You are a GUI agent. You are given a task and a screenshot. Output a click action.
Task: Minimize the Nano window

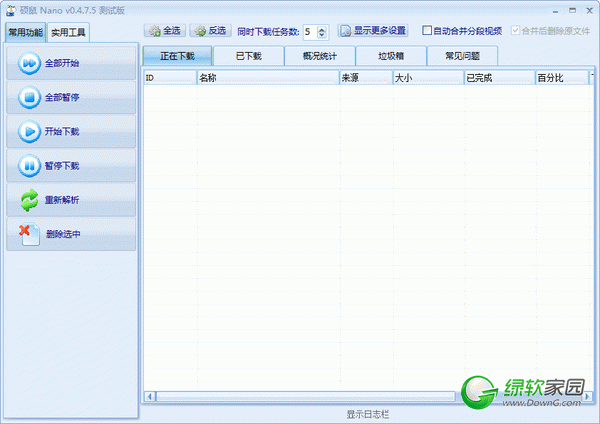(555, 11)
